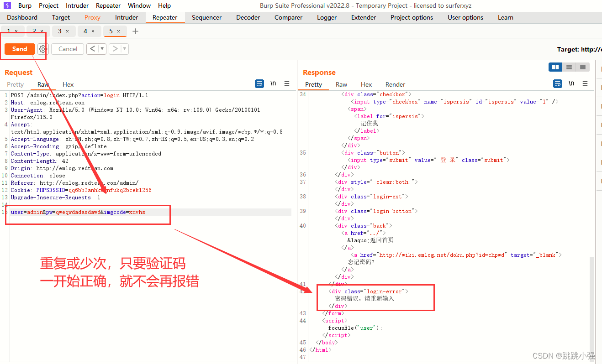This screenshot has height=364, width=602.
Task: Click the Content-Length: 42 header
Action: (x=40, y=161)
